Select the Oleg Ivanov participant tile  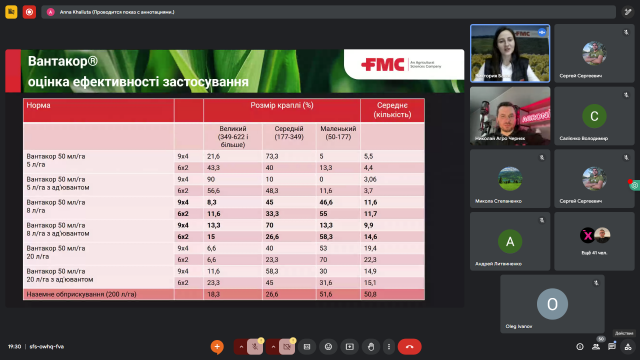coord(552,304)
